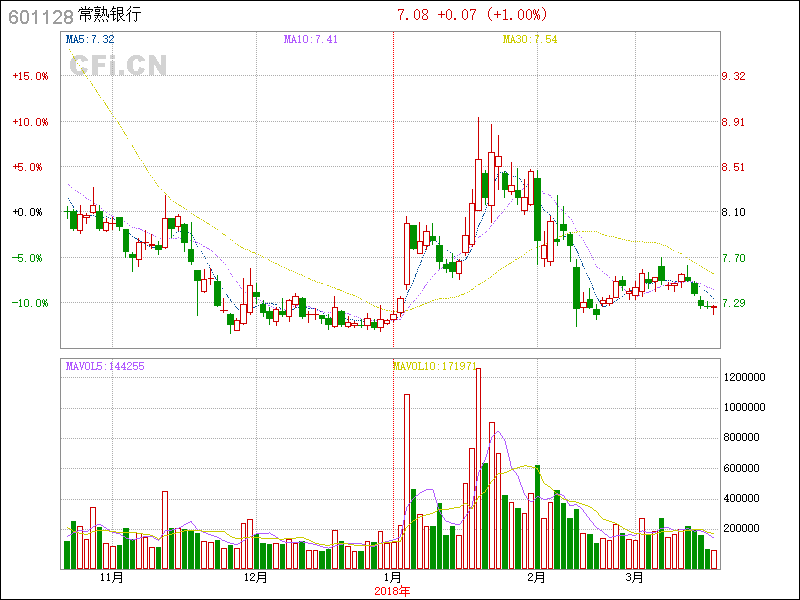Click the +15.0% percent axis label
The width and height of the screenshot is (800, 600).
[27, 76]
